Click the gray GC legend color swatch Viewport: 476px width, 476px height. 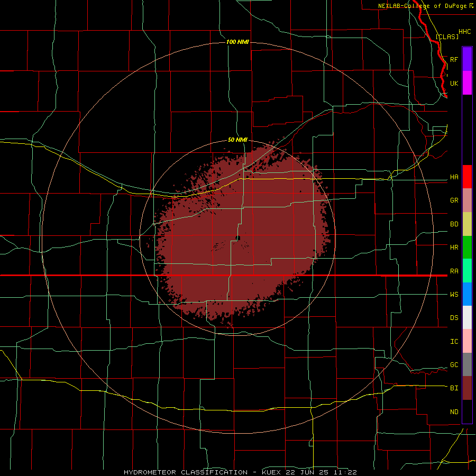(x=467, y=364)
